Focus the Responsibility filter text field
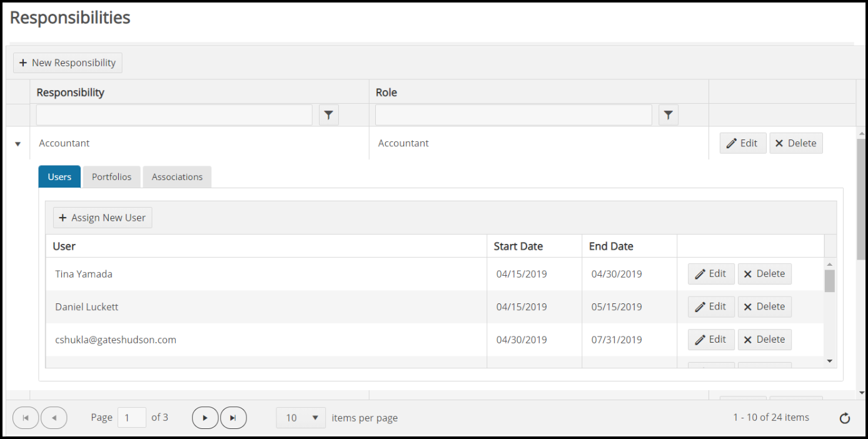The height and width of the screenshot is (439, 868). (174, 115)
